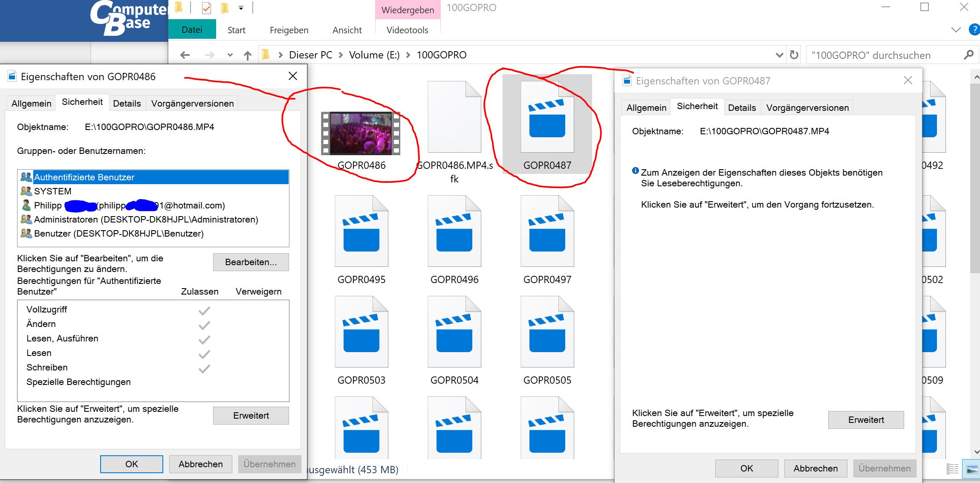This screenshot has height=483, width=980.
Task: Switch to details list view icon
Action: (x=952, y=469)
